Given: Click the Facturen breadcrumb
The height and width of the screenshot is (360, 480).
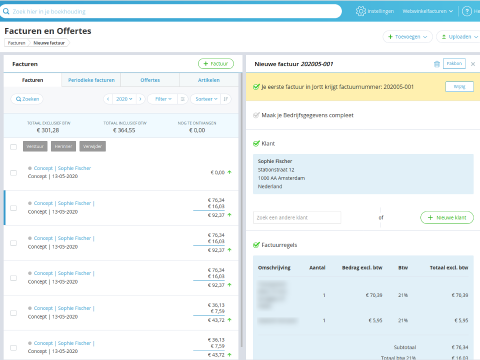Looking at the screenshot, I should [x=16, y=43].
